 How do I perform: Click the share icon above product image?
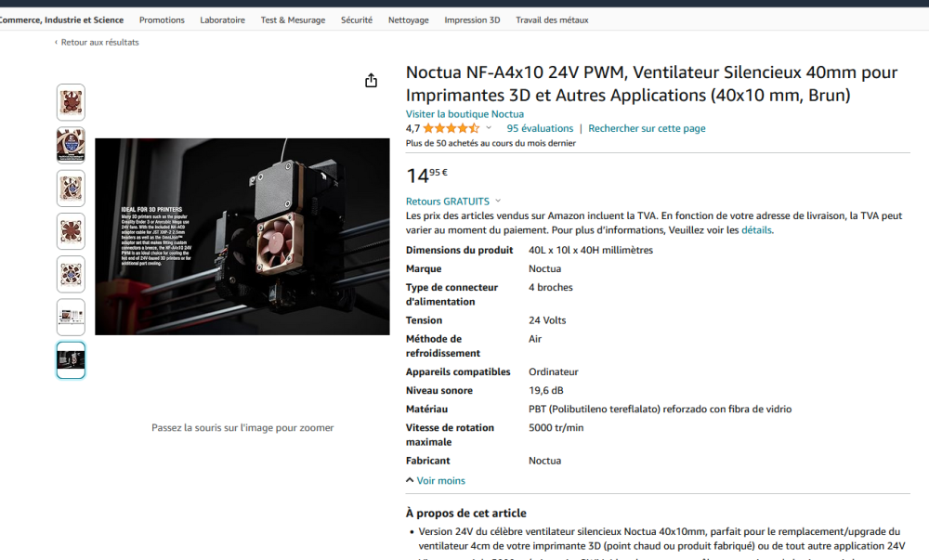click(x=371, y=81)
